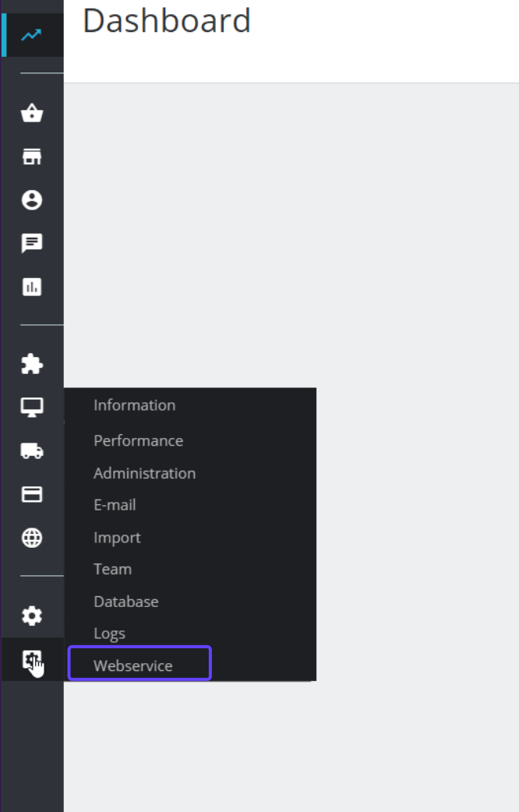The image size is (519, 812).
Task: Open the Dashboard via the chart icon
Action: 31,34
